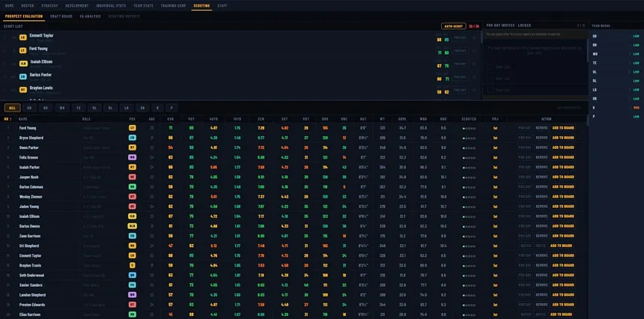Open Jaden Young's prospect name
The height and width of the screenshot is (319, 644).
[x=28, y=207]
